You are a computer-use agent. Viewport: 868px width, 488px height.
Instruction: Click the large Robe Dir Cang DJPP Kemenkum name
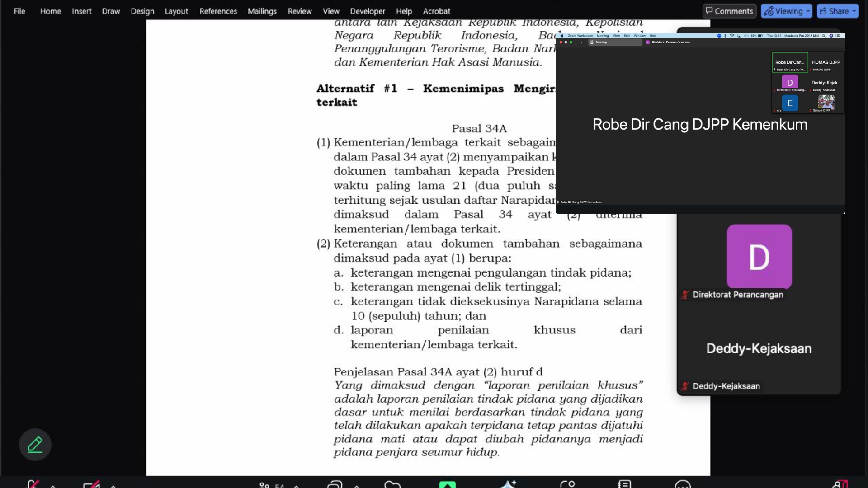click(700, 124)
